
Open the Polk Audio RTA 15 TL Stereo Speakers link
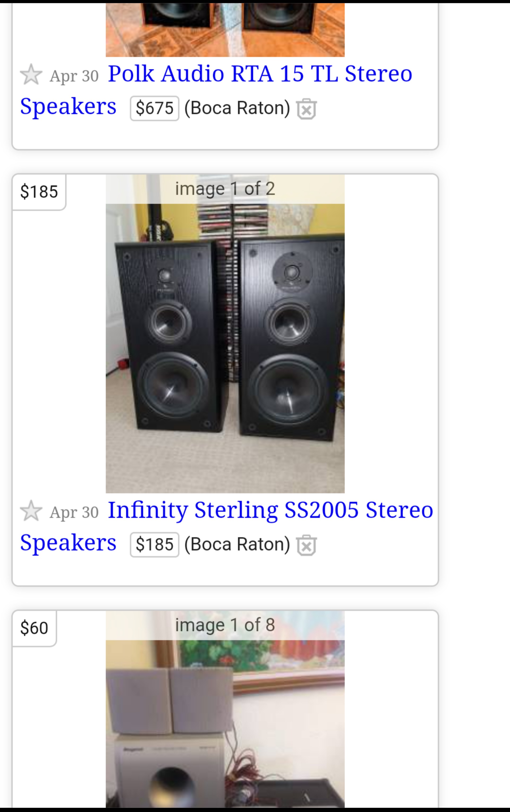260,73
